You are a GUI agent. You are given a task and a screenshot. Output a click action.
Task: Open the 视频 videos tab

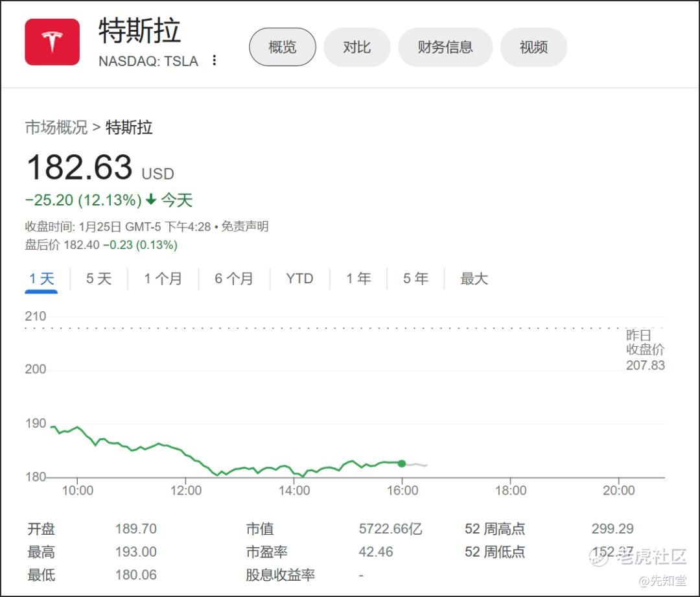[x=533, y=47]
